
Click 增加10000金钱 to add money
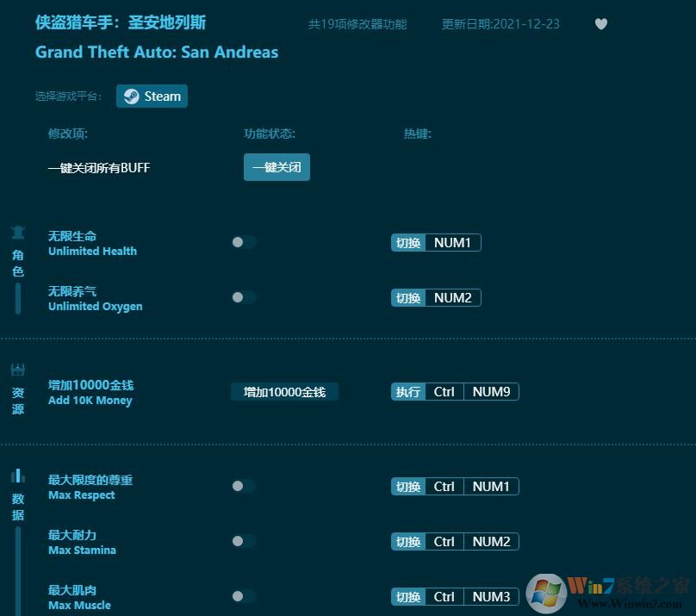[x=284, y=390]
